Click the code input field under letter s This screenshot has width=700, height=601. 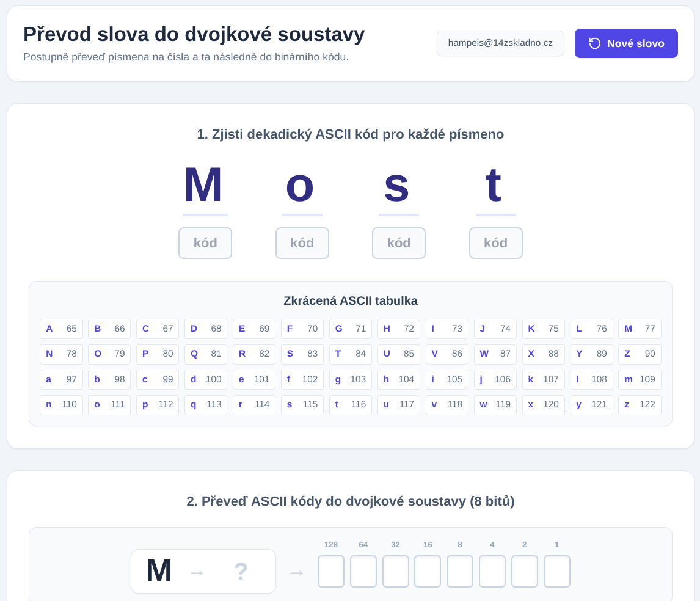[399, 243]
